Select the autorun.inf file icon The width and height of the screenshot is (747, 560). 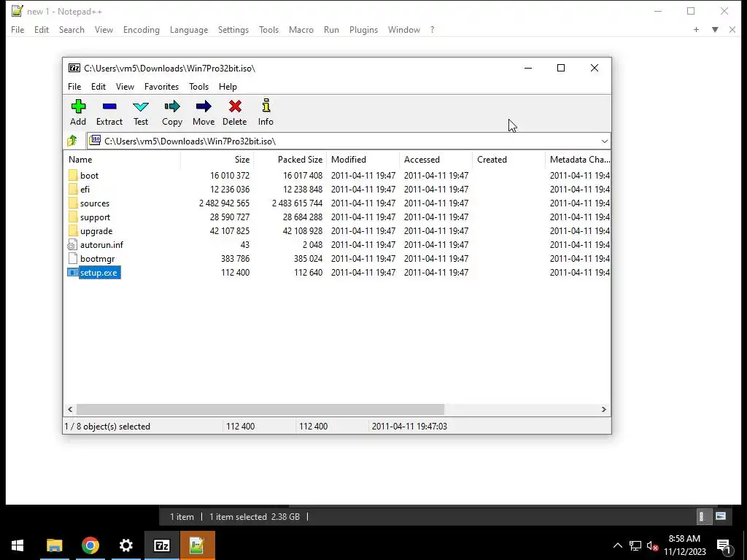click(72, 245)
